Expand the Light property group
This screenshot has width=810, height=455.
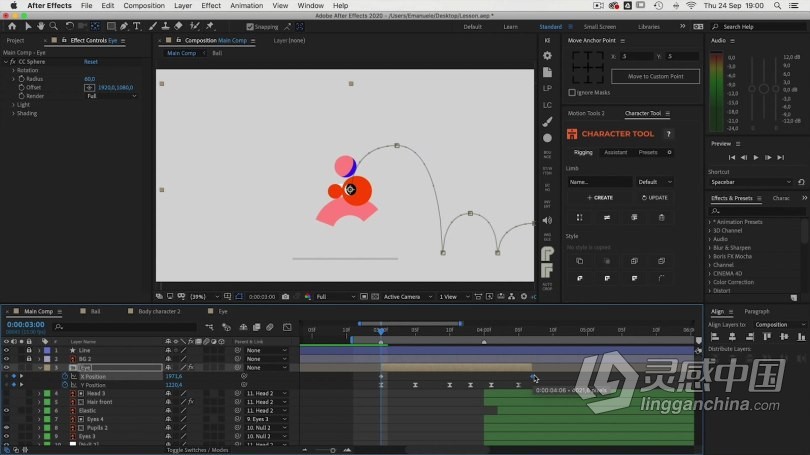13,105
